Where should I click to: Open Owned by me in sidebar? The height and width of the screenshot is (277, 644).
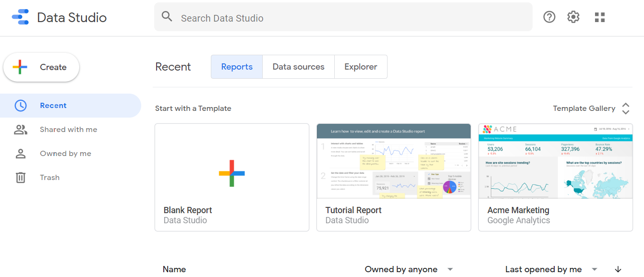[71, 154]
